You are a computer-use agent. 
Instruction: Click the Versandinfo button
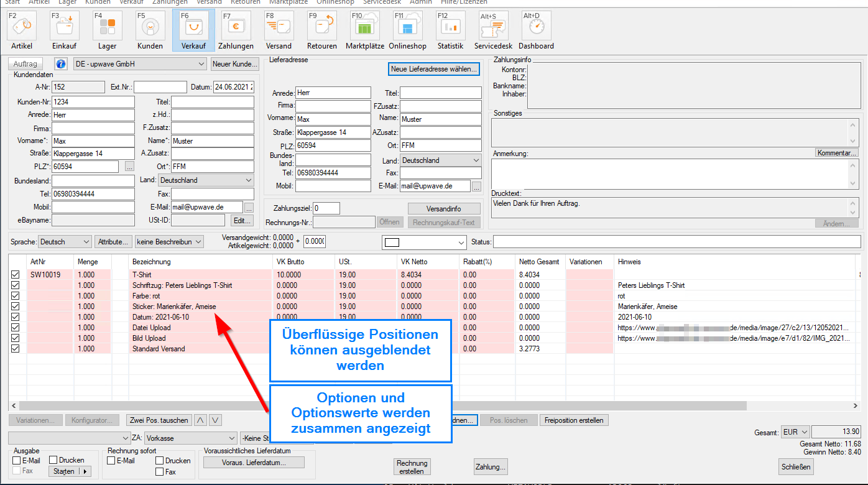(444, 209)
